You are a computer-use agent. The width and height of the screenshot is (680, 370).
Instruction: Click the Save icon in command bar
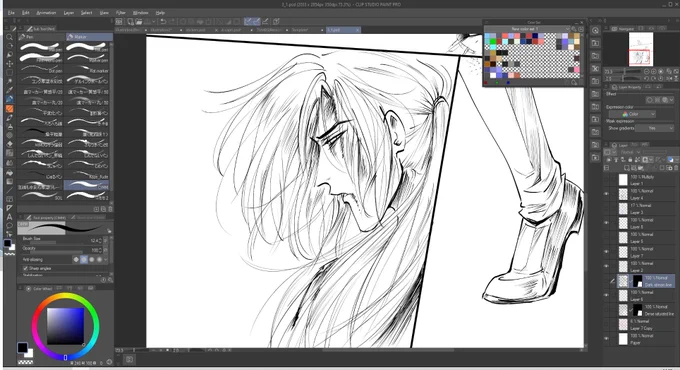coord(147,21)
